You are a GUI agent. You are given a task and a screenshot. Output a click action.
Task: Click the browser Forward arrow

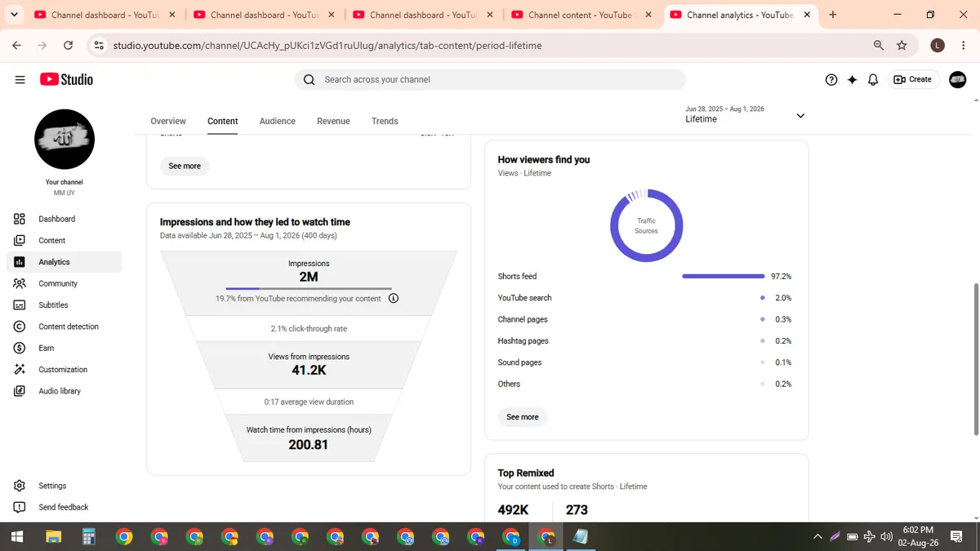click(42, 46)
